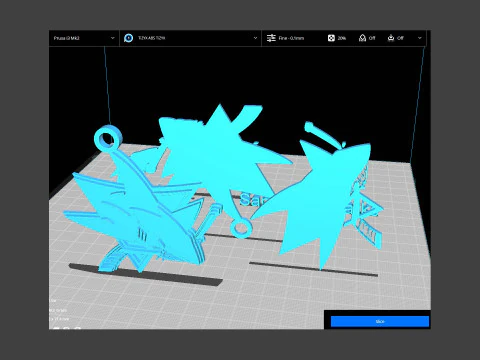Expand the print settings panel chevron
This screenshot has width=480, height=360.
(x=420, y=38)
